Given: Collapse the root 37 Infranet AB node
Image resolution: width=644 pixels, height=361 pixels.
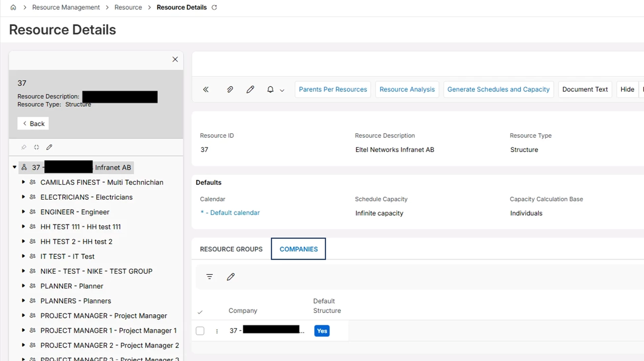Looking at the screenshot, I should [15, 167].
